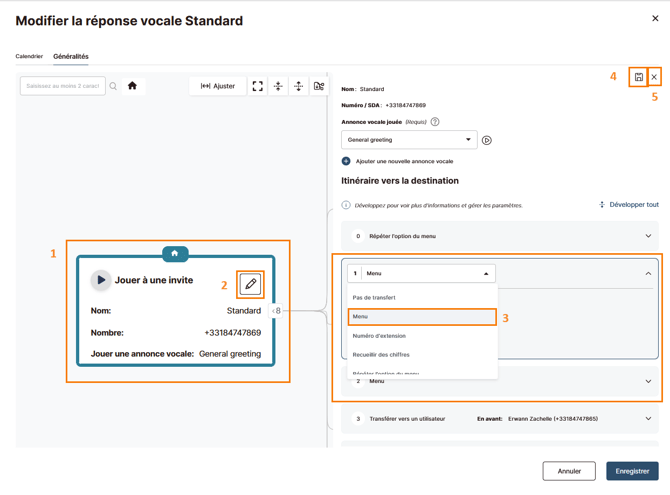Close the Modifier la réponse vocale dialog
670x495 pixels.
click(655, 18)
